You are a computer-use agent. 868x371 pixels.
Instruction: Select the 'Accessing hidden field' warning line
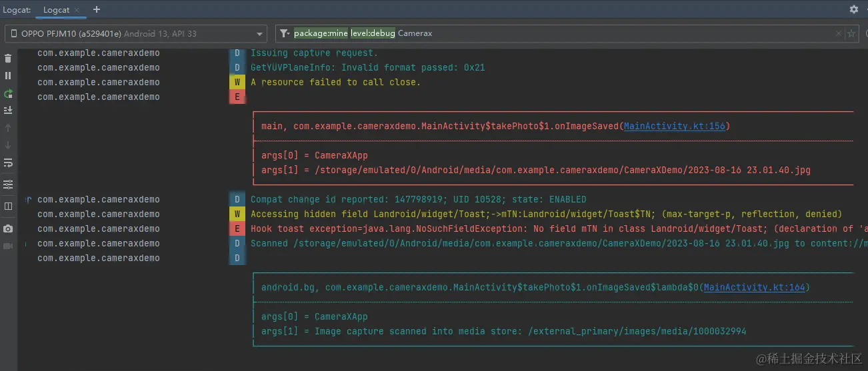[x=546, y=214]
